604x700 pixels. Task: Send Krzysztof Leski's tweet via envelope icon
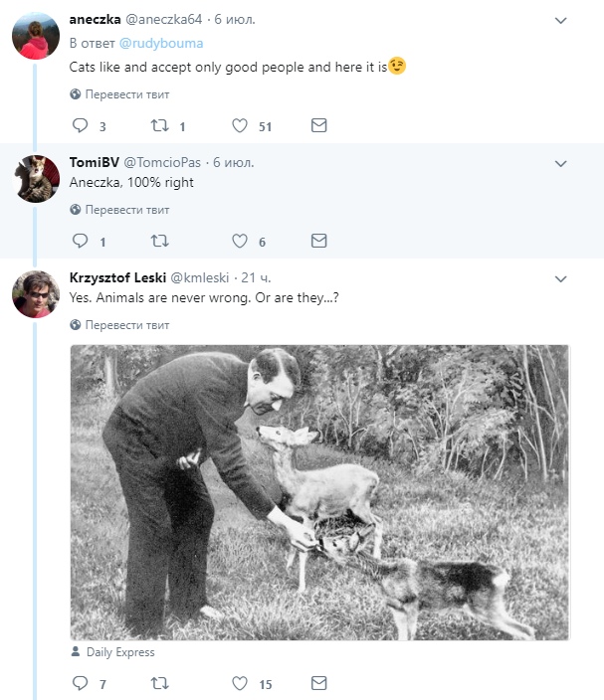point(319,683)
